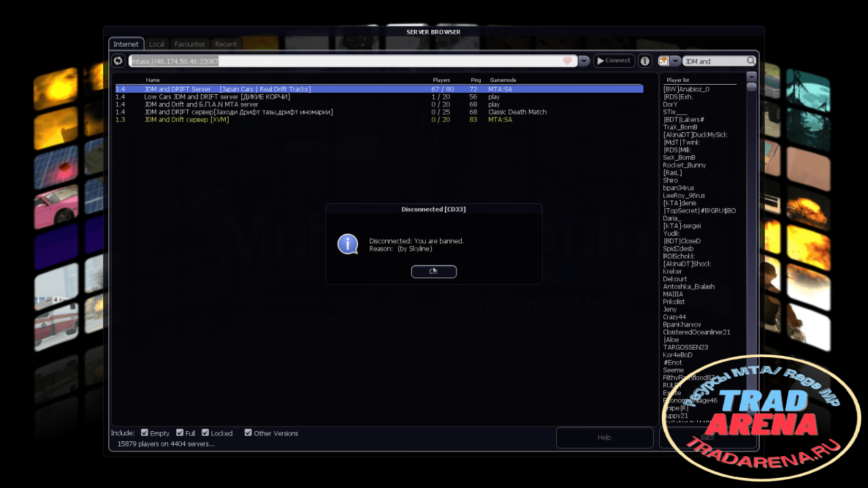Switch to the Recent tab
The image size is (868, 488).
[226, 44]
